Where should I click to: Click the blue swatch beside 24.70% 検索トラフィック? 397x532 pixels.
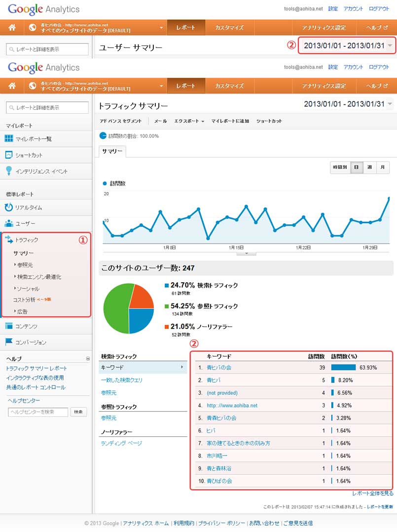(x=166, y=285)
